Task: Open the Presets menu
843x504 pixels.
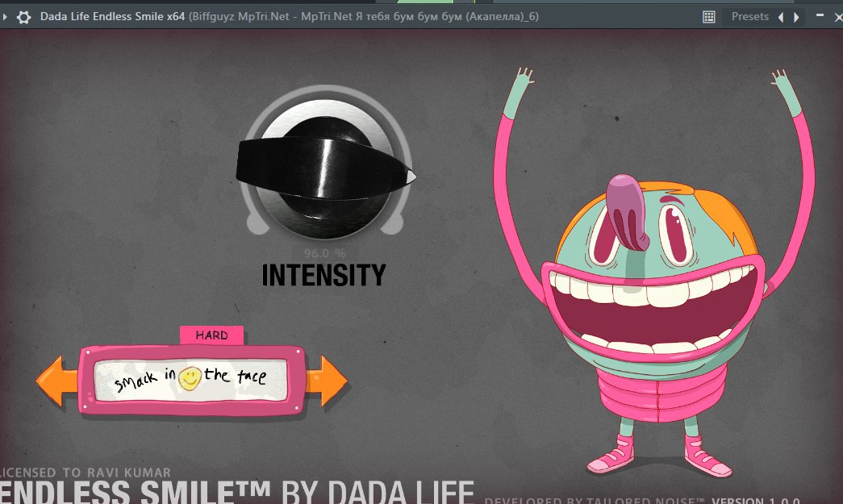Action: point(750,17)
